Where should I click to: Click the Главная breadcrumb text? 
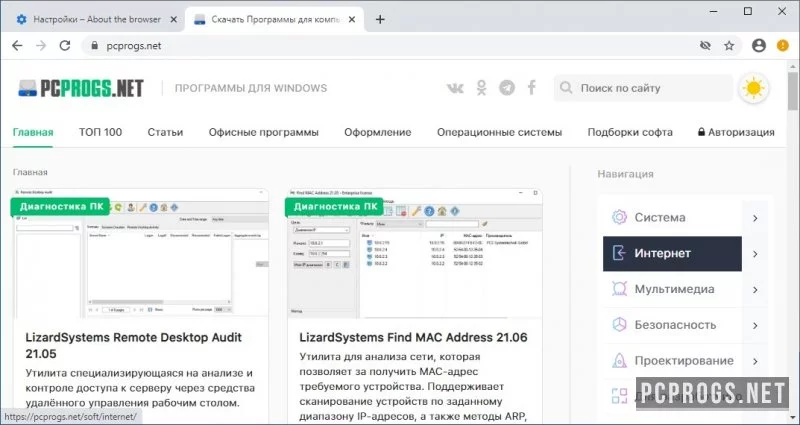[x=30, y=172]
